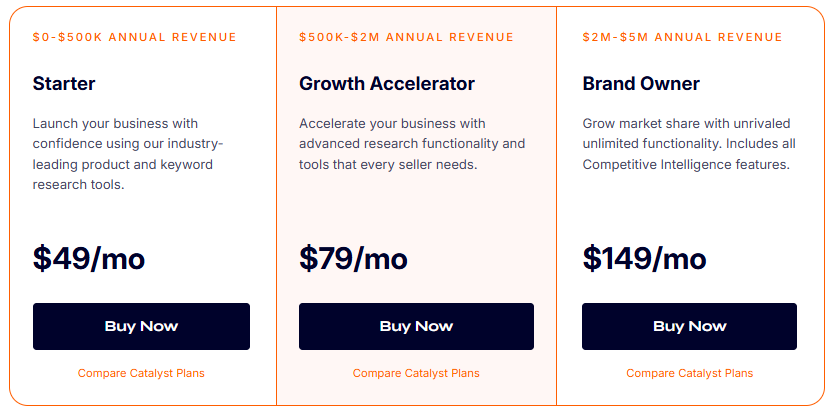The image size is (832, 410).
Task: Click the $149/mo price text
Action: pos(644,259)
